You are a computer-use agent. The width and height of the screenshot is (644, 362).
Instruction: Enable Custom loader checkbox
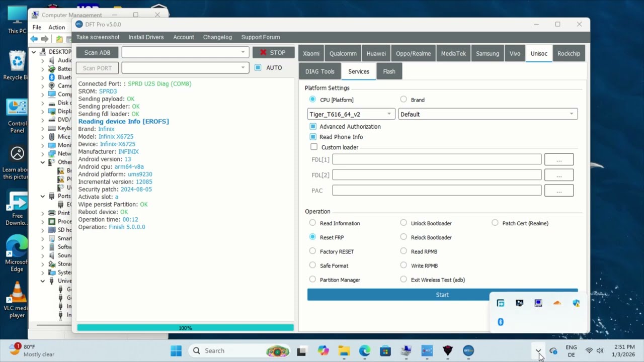[314, 147]
